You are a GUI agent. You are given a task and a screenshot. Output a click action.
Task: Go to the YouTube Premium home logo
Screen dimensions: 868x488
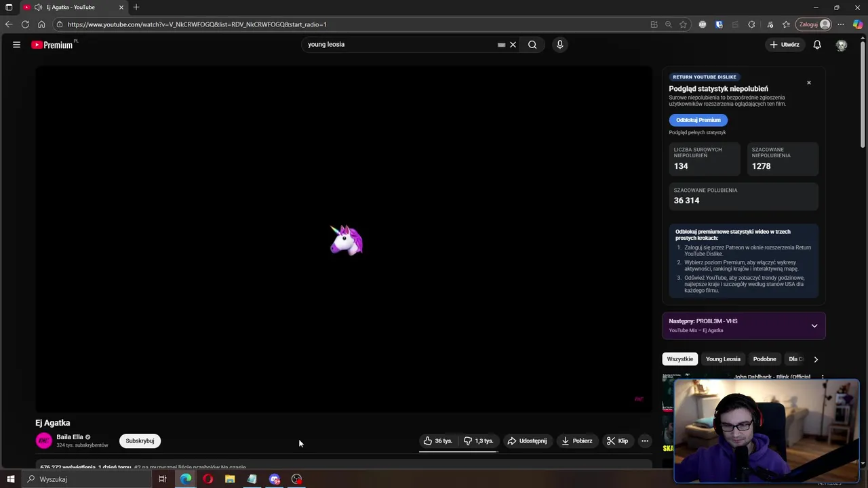52,45
